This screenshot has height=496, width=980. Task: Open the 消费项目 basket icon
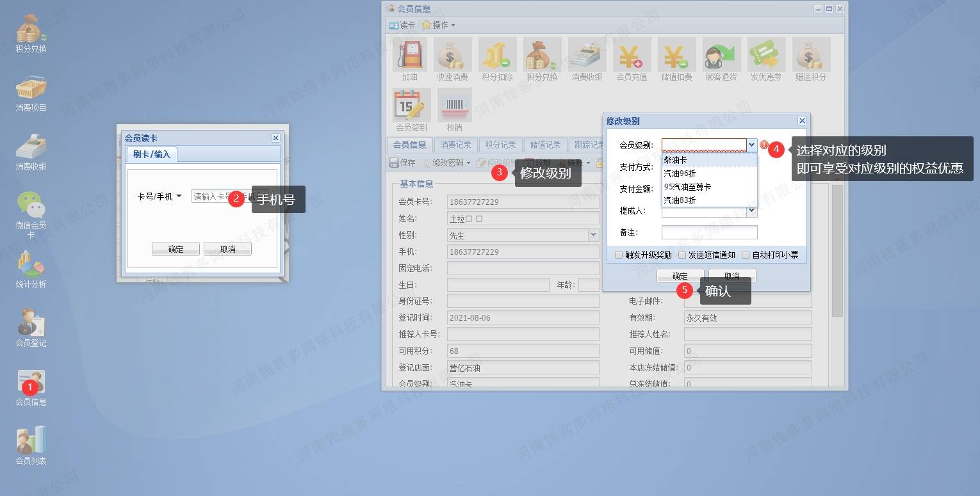click(31, 93)
